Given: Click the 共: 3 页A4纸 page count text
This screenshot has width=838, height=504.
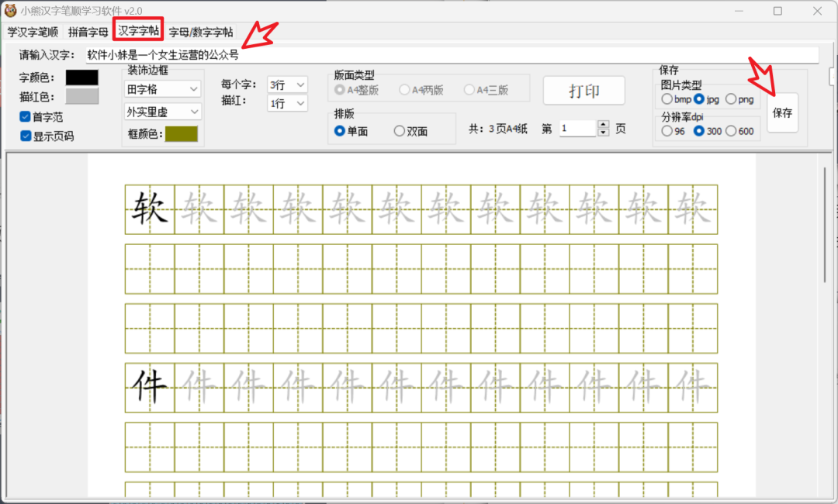Looking at the screenshot, I should (x=498, y=129).
